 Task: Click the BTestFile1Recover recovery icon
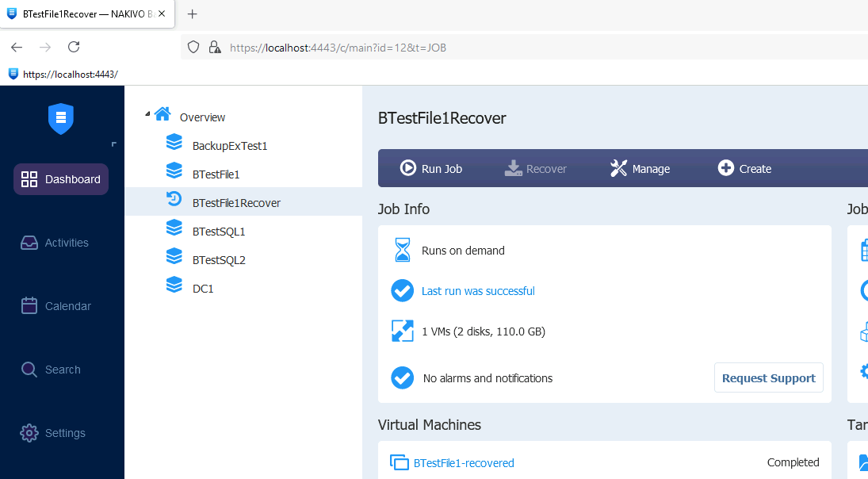(174, 199)
